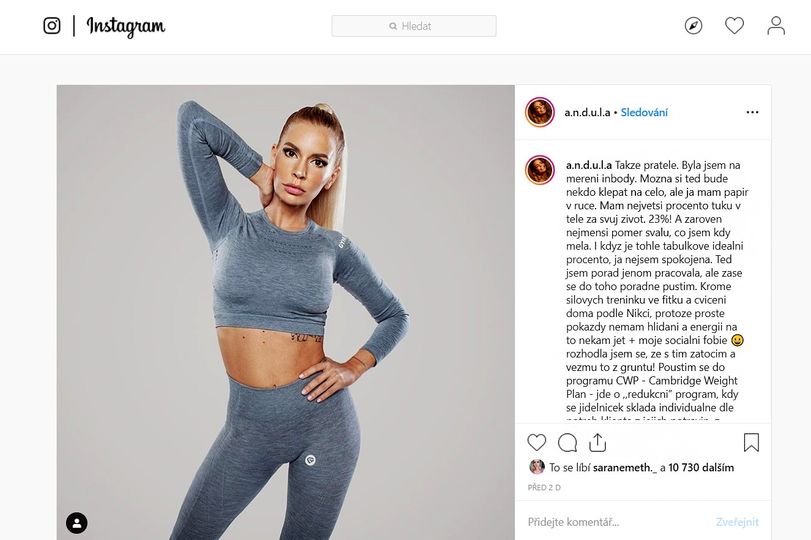Open the three-dots more options menu

(x=752, y=113)
